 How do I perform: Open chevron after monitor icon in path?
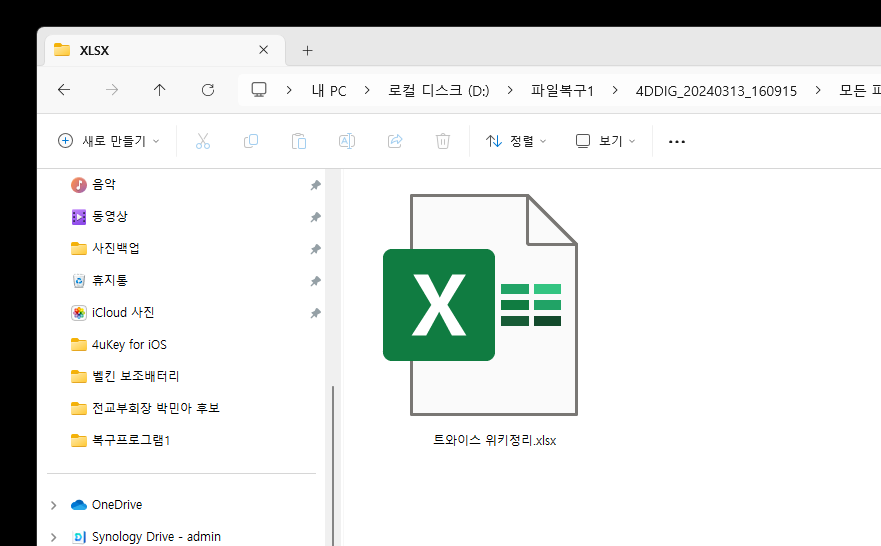tap(289, 90)
